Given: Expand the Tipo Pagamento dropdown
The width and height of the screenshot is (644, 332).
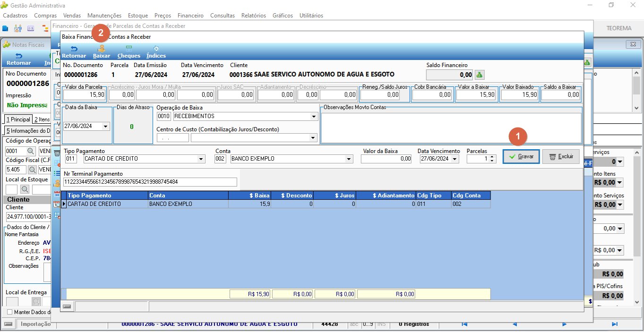Looking at the screenshot, I should (202, 159).
